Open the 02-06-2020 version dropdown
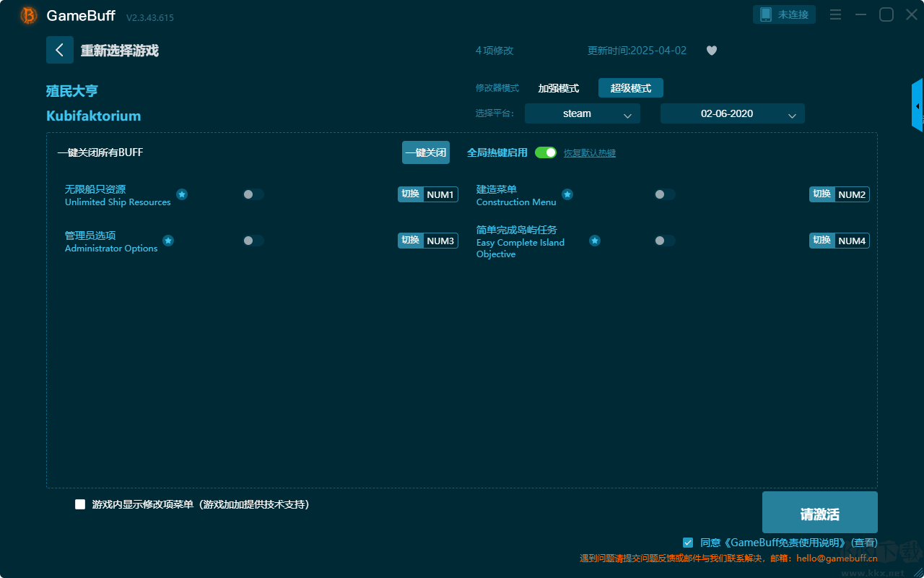Screen dimensions: 924x578 pos(733,113)
